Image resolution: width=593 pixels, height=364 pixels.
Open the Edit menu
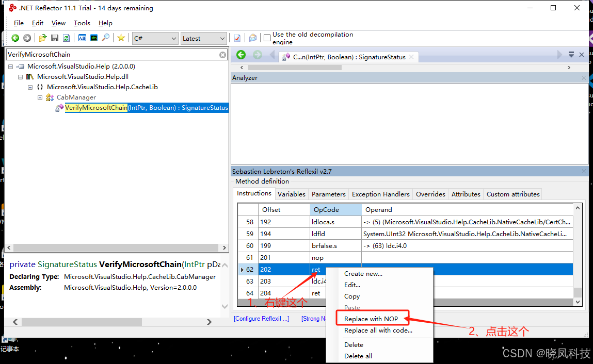pos(38,23)
